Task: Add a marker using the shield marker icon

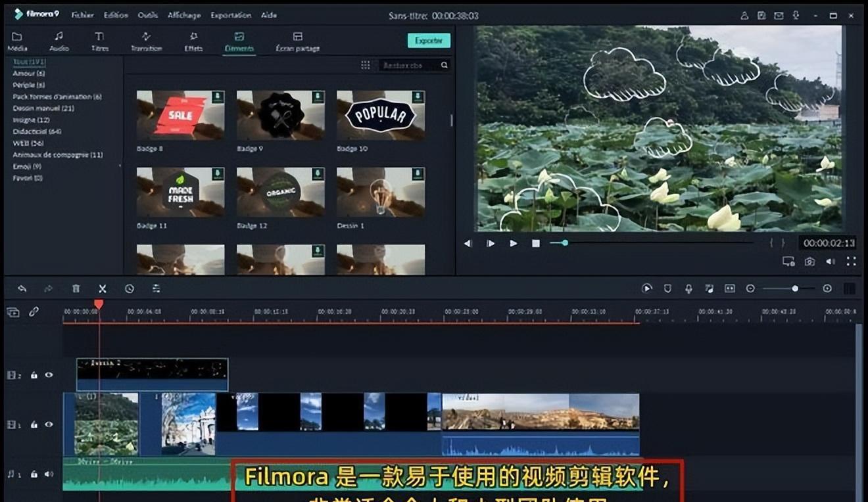Action: 667,288
